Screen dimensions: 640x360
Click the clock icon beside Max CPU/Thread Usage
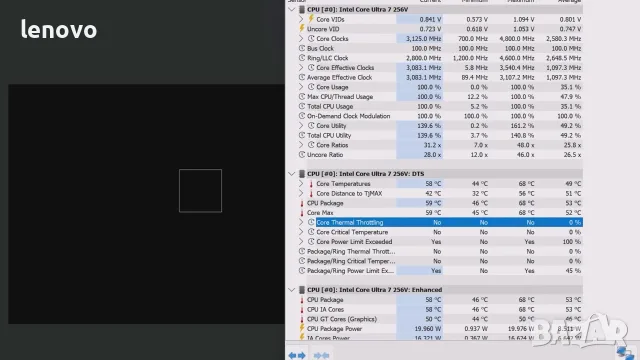302,97
